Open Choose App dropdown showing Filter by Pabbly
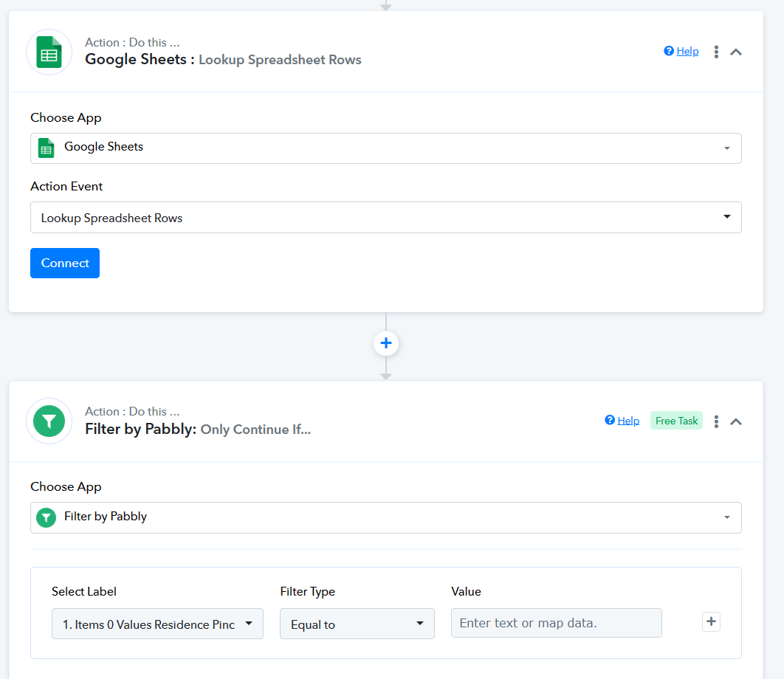Screen dimensions: 784x679 [385, 517]
